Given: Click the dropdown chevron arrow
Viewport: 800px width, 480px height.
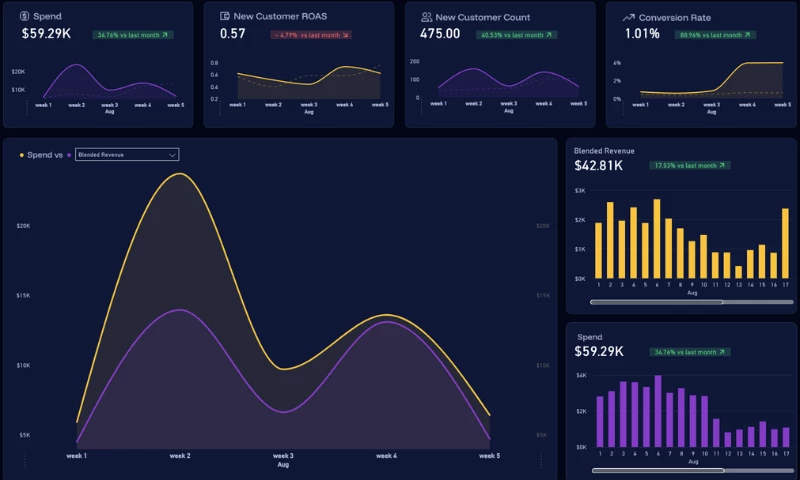Looking at the screenshot, I should [x=172, y=155].
